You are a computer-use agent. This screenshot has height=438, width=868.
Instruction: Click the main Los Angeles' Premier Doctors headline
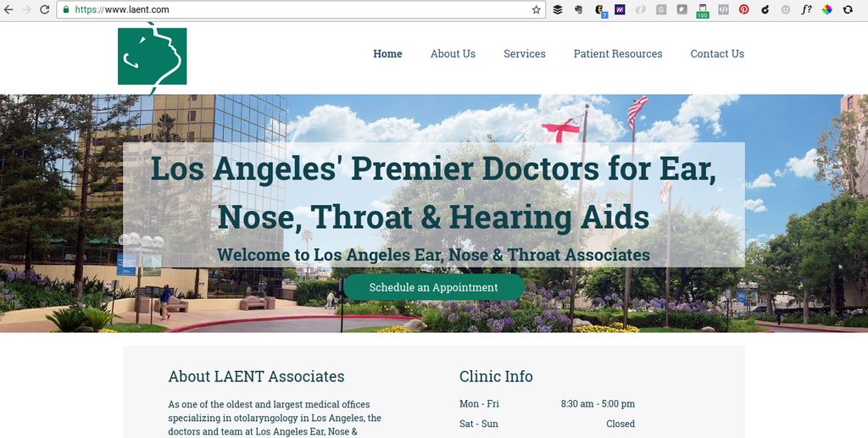pos(433,192)
